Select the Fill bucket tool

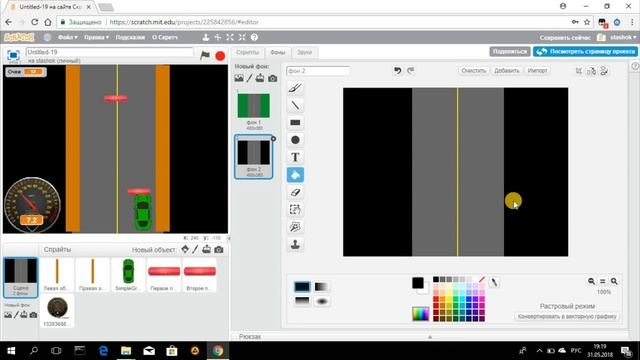click(x=295, y=175)
